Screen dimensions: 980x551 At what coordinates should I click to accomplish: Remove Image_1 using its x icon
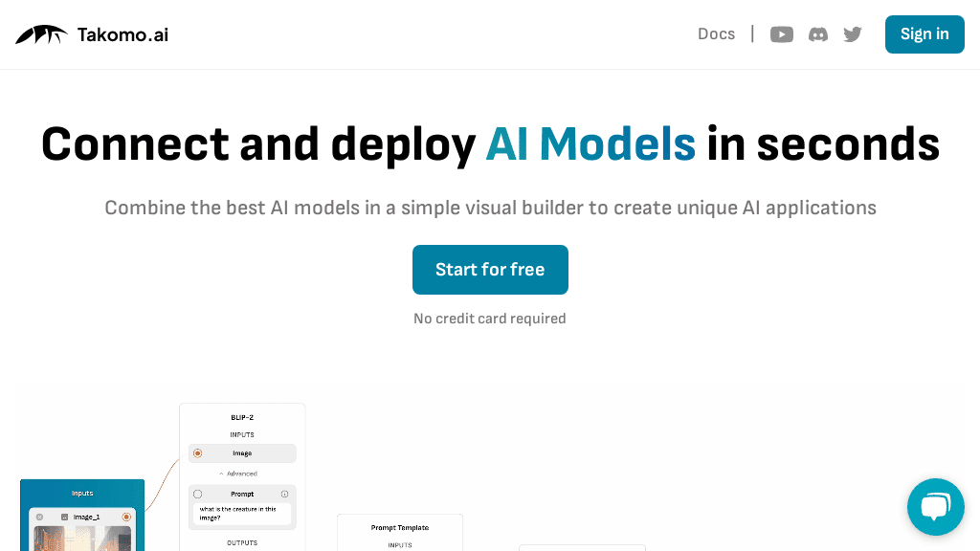[x=40, y=518]
